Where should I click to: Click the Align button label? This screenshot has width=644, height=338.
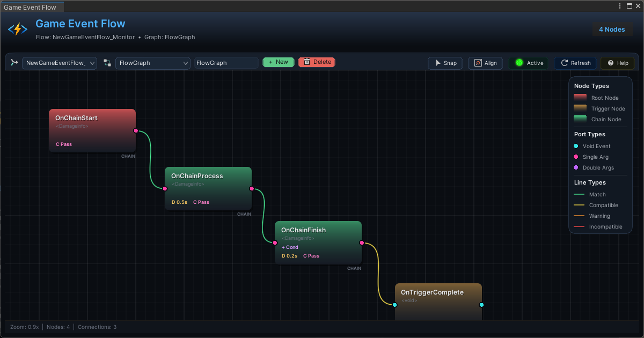[x=491, y=63]
